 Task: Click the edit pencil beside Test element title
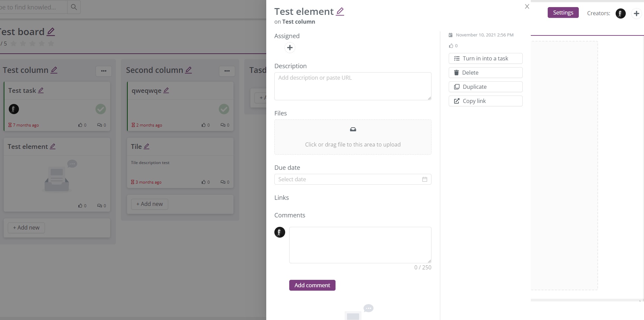(x=340, y=12)
